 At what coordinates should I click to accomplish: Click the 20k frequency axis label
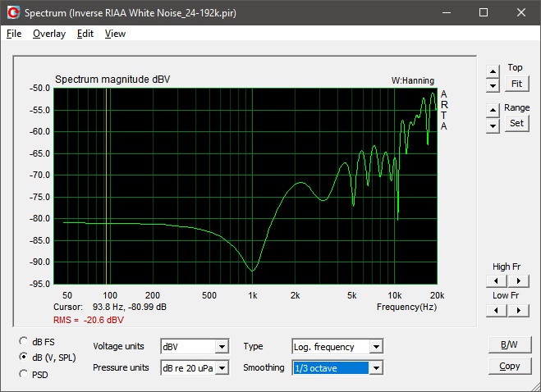437,295
